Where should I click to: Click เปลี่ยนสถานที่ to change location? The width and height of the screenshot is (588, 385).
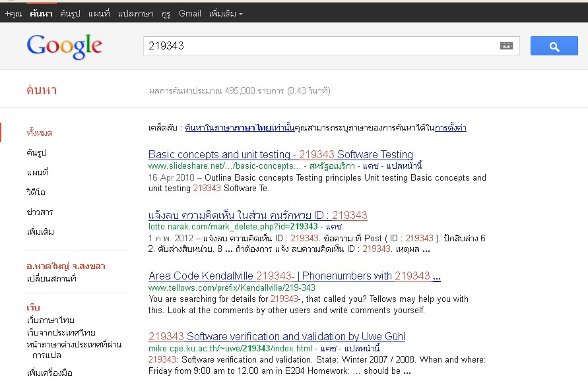(51, 279)
